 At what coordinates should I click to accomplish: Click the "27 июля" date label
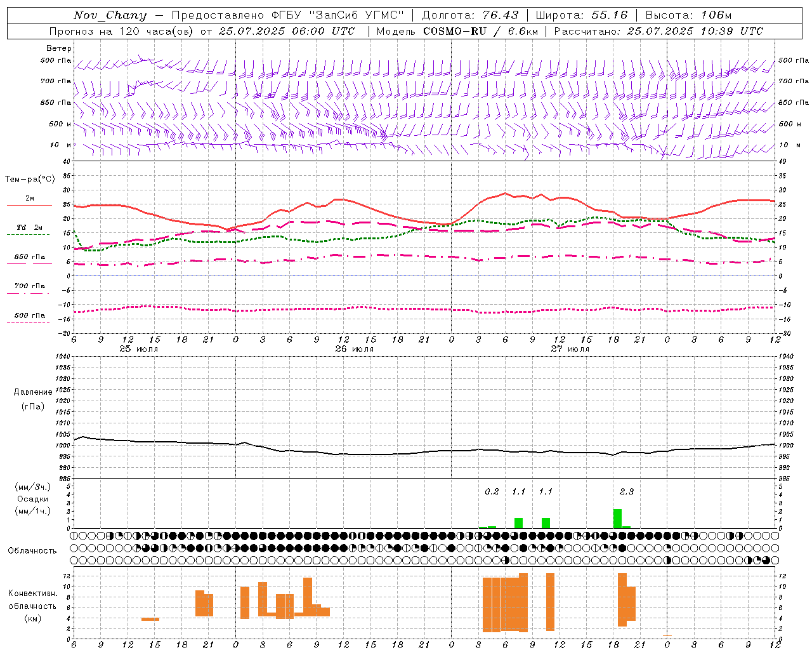point(570,349)
